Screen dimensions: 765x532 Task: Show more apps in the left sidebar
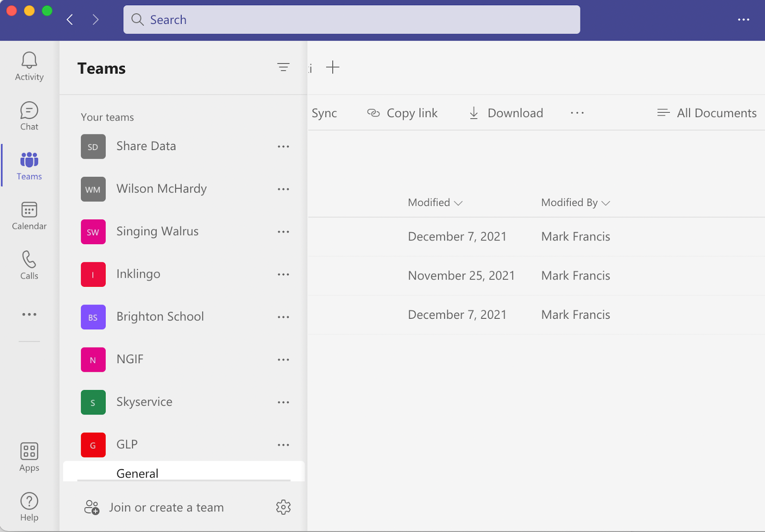click(x=29, y=315)
